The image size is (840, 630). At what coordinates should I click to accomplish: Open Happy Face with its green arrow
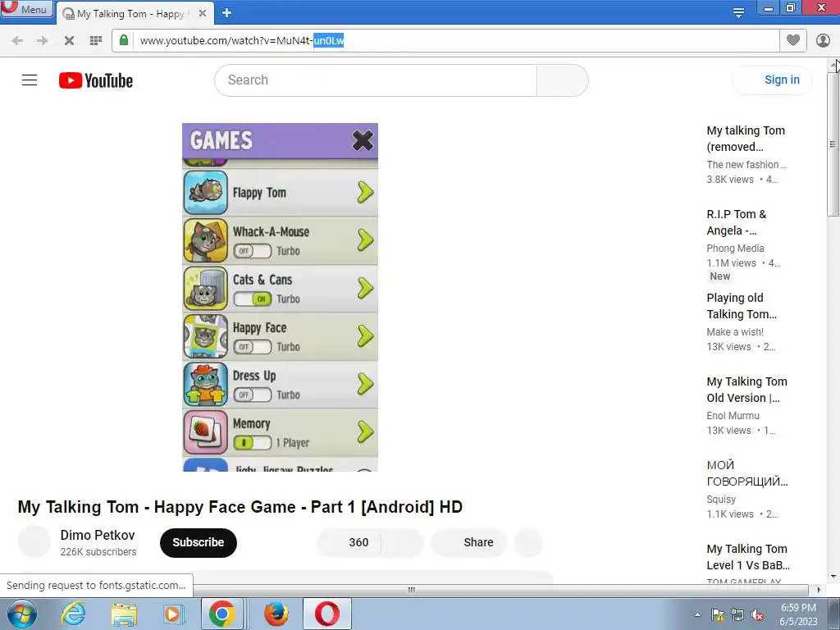[x=365, y=336]
